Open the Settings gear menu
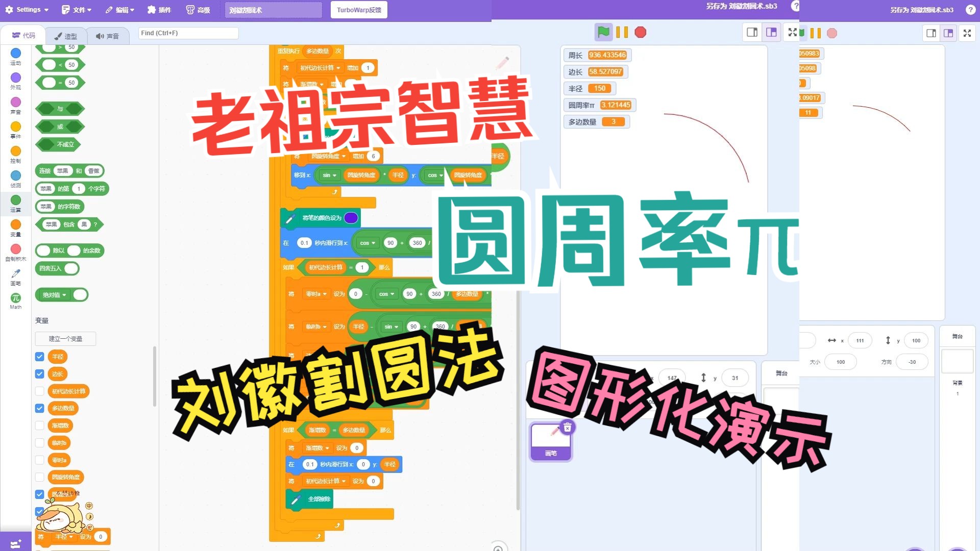 tap(27, 10)
